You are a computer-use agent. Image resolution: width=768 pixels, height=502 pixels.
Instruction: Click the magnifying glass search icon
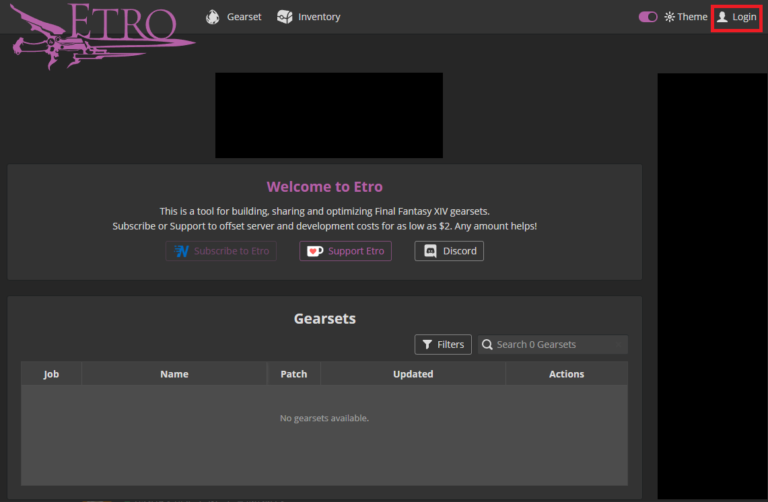pyautogui.click(x=487, y=345)
